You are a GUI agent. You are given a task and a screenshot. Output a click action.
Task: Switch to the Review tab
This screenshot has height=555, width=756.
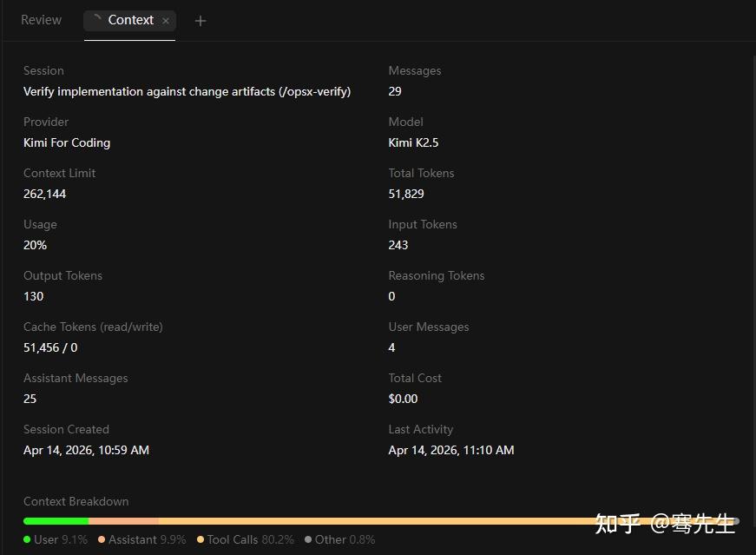pyautogui.click(x=42, y=20)
